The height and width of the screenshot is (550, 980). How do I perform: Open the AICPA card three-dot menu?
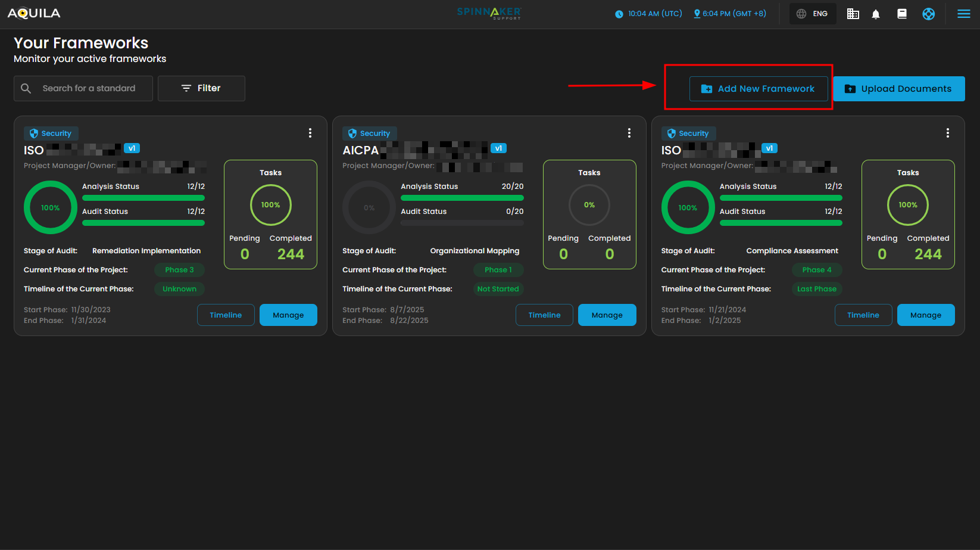(629, 133)
